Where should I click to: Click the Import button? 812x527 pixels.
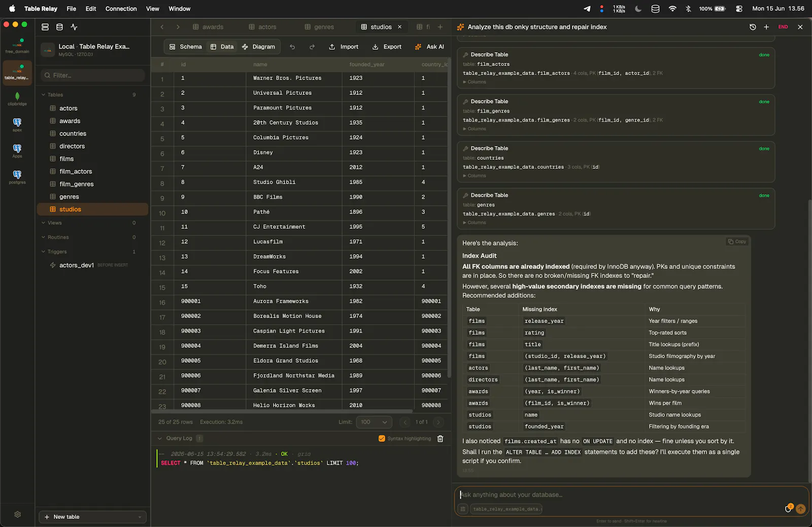click(344, 47)
